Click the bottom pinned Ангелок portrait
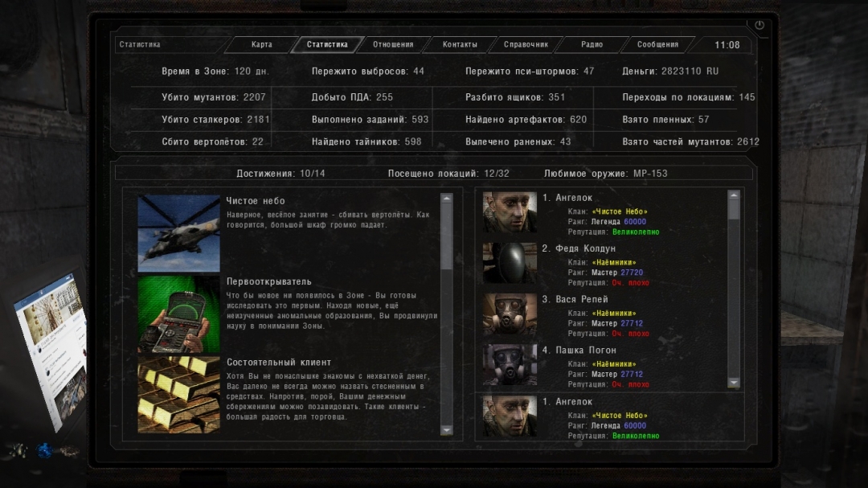This screenshot has height=488, width=868. tap(510, 416)
